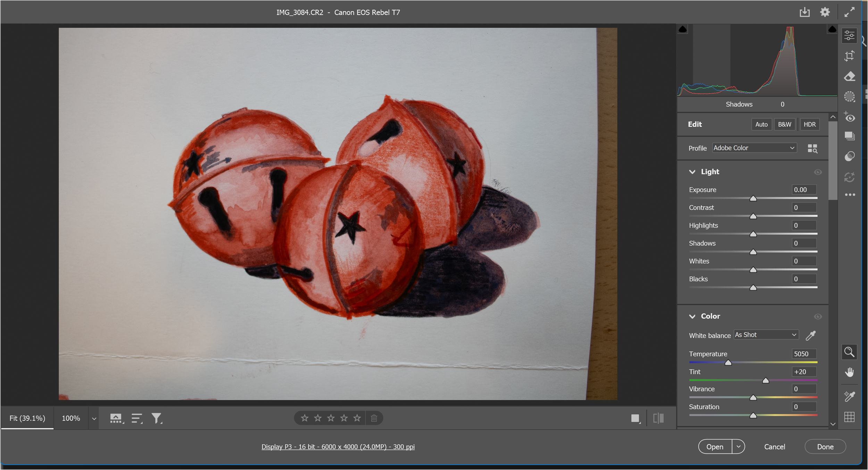Select the 100% zoom tab

(71, 418)
